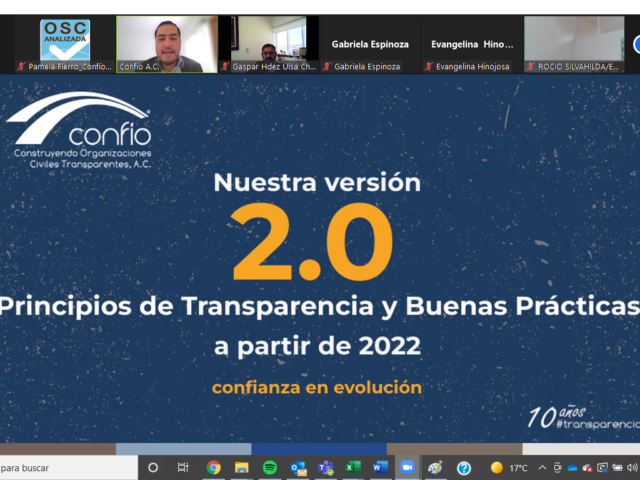Open Excel from the taskbar

[353, 467]
